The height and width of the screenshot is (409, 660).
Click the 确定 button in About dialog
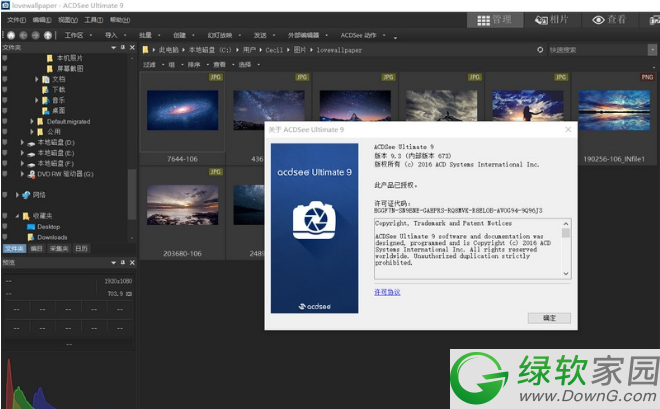click(549, 317)
